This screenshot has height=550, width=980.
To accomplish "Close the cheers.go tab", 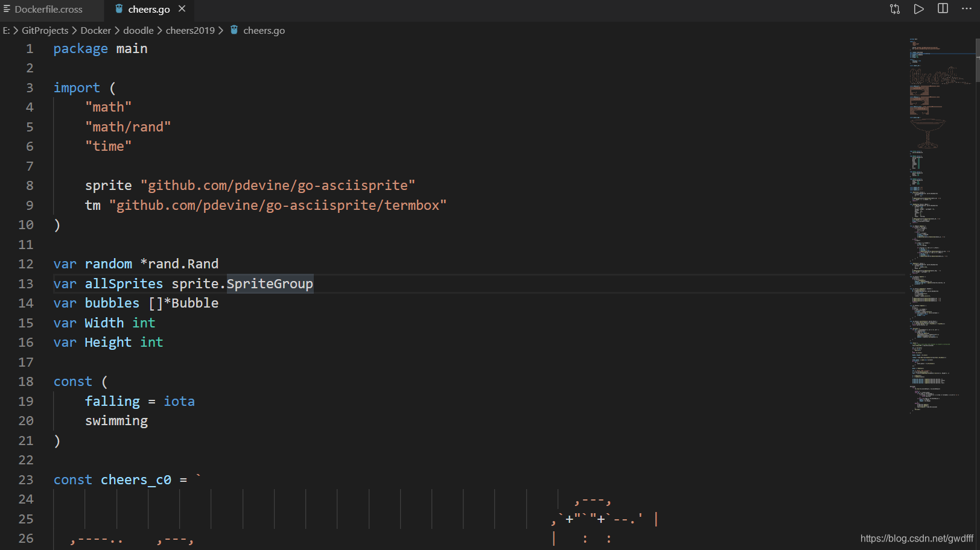I will coord(182,9).
